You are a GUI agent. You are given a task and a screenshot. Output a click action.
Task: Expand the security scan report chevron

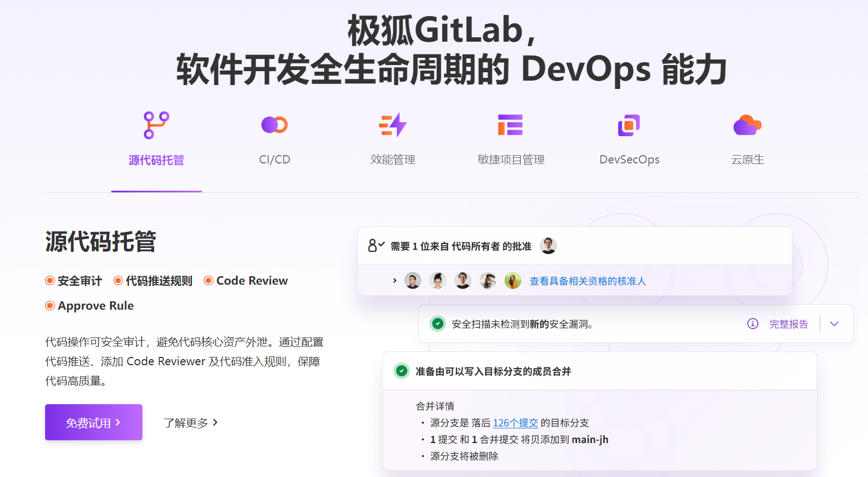point(834,324)
